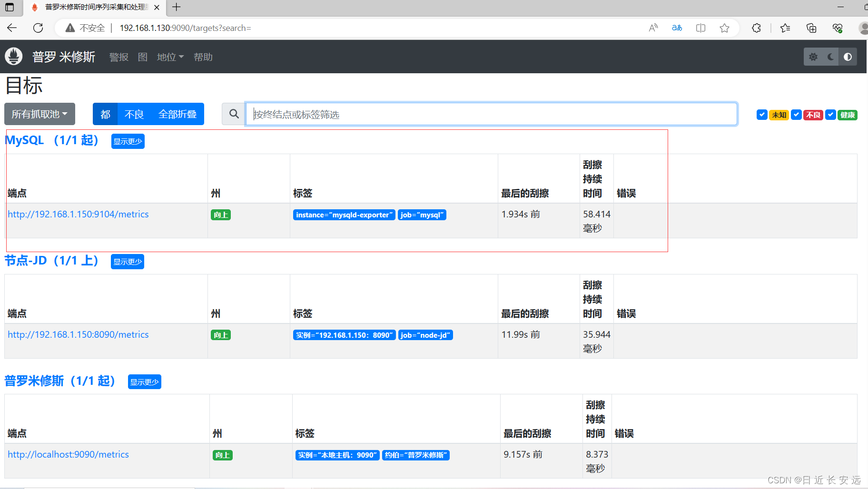The height and width of the screenshot is (489, 868).
Task: Open the 192.168.1.150:8090/metrics link
Action: [x=78, y=334]
